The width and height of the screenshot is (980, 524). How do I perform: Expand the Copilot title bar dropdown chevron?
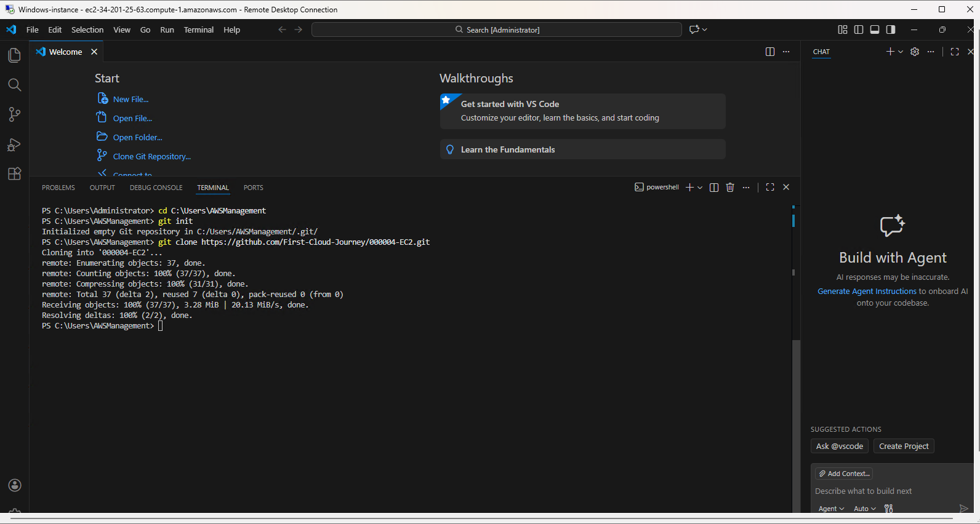point(705,30)
